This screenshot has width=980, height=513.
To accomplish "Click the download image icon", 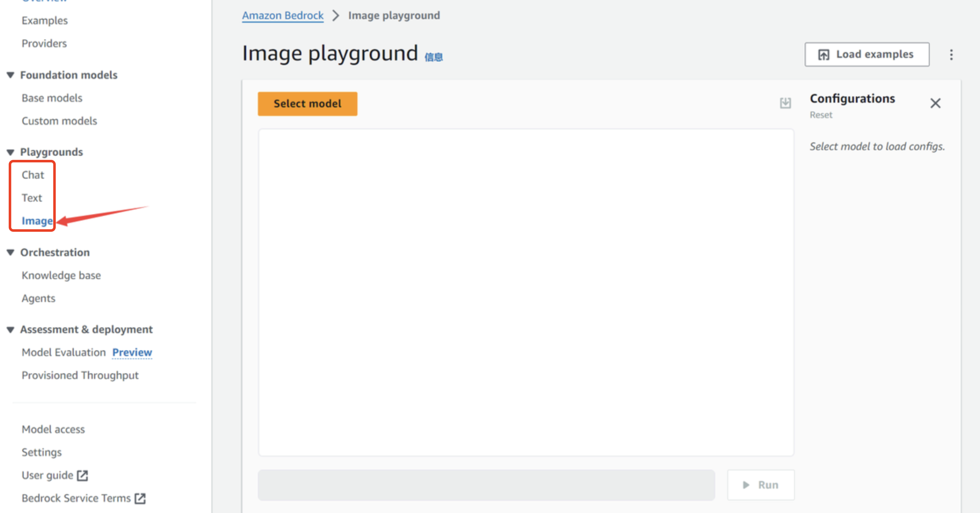I will (x=785, y=103).
